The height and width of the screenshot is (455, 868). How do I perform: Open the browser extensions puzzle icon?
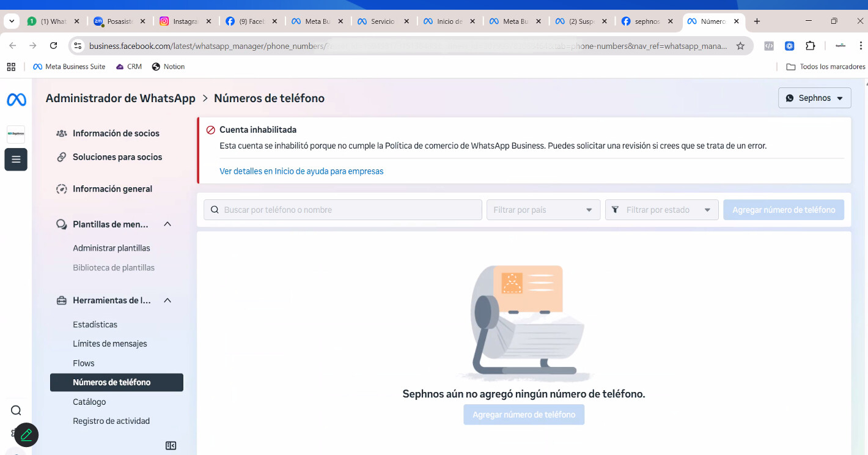tap(810, 46)
